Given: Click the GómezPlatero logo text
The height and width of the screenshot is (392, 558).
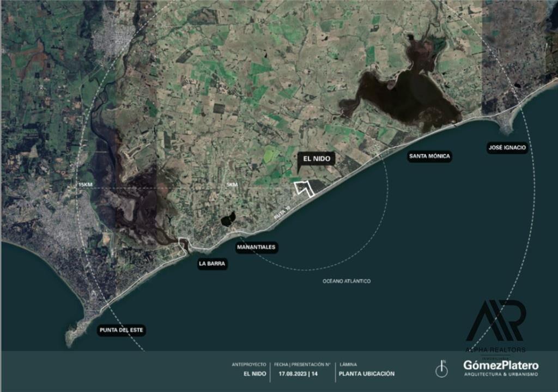Looking at the screenshot, I should [x=501, y=366].
